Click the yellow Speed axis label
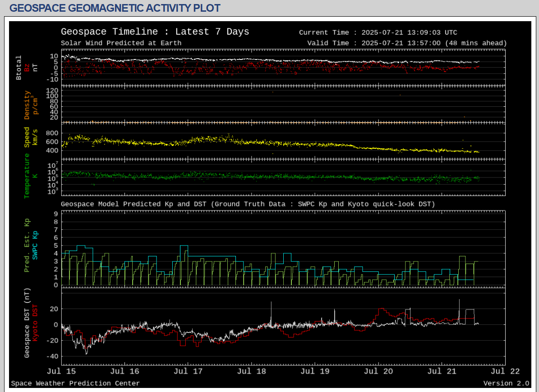The height and width of the screenshot is (392, 539). coord(27,137)
